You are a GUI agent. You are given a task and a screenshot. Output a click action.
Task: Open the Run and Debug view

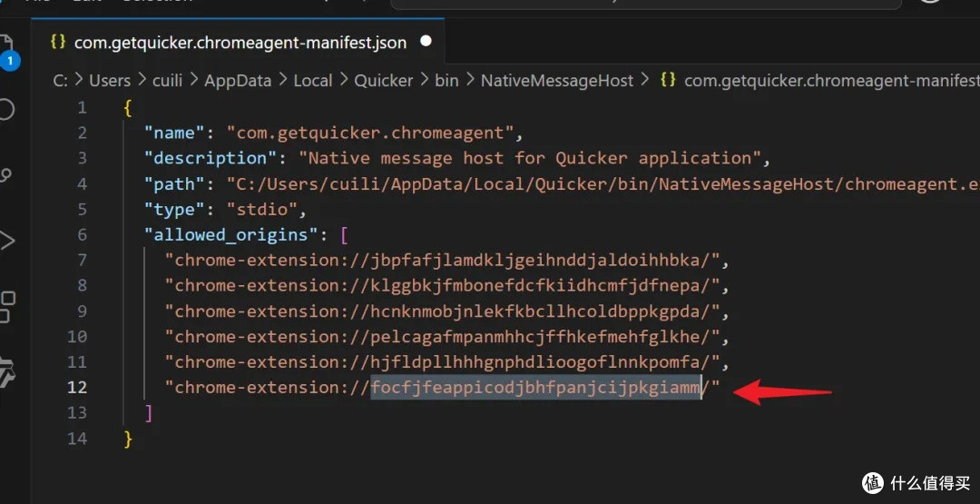click(x=6, y=241)
